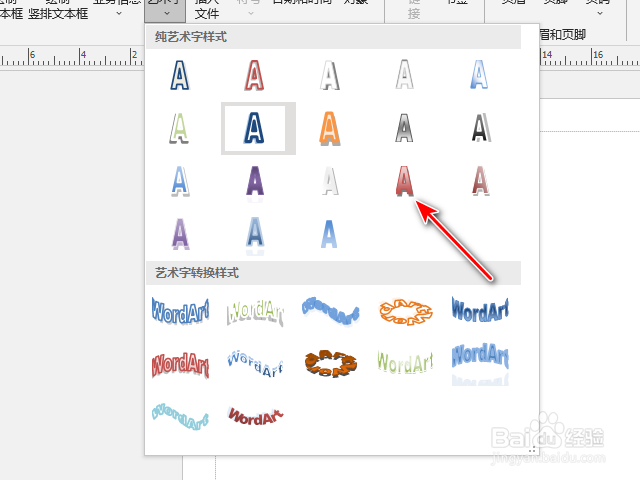The width and height of the screenshot is (640, 480).
Task: Open the Symbol dropdown arrow
Action: tap(251, 13)
